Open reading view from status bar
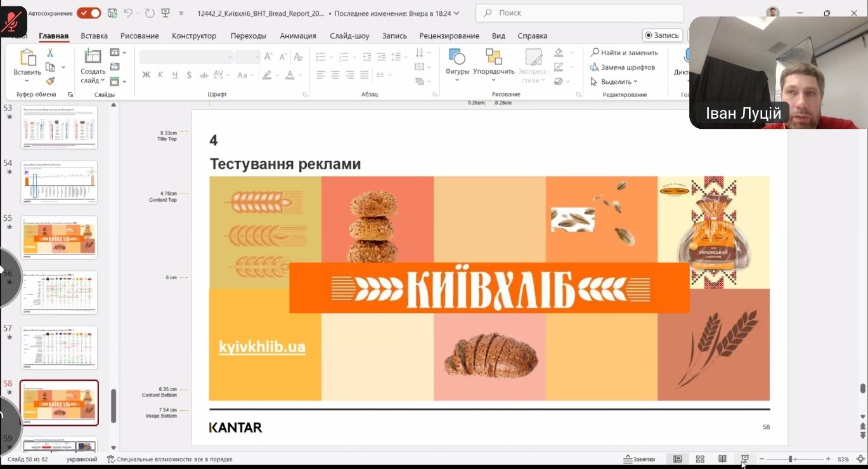868x469 pixels. tap(722, 459)
